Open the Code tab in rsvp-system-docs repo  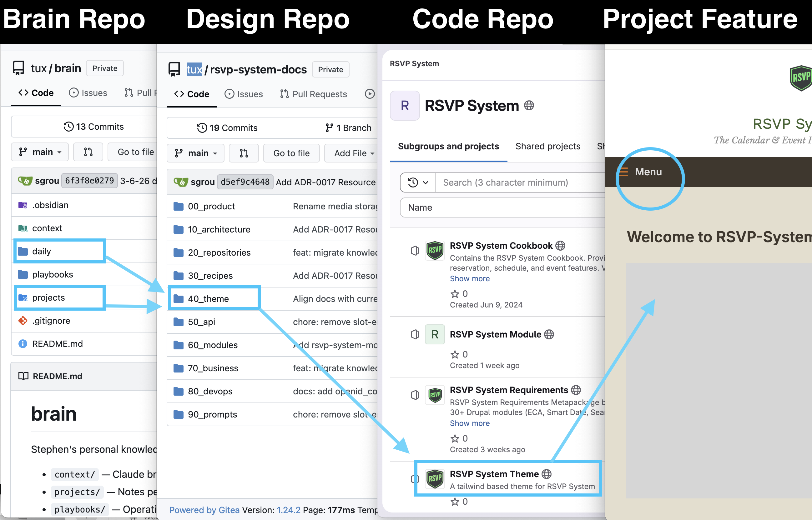192,94
